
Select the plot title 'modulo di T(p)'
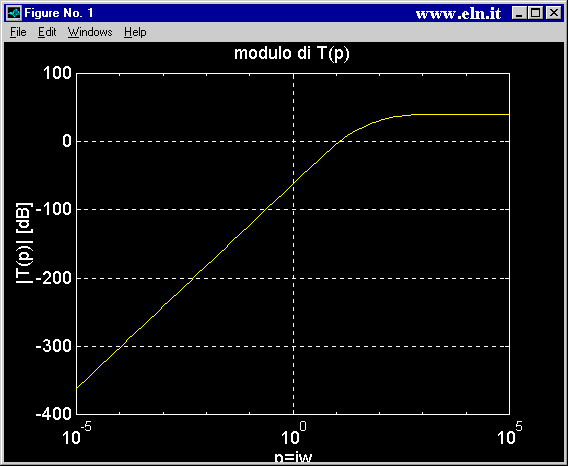coord(292,54)
